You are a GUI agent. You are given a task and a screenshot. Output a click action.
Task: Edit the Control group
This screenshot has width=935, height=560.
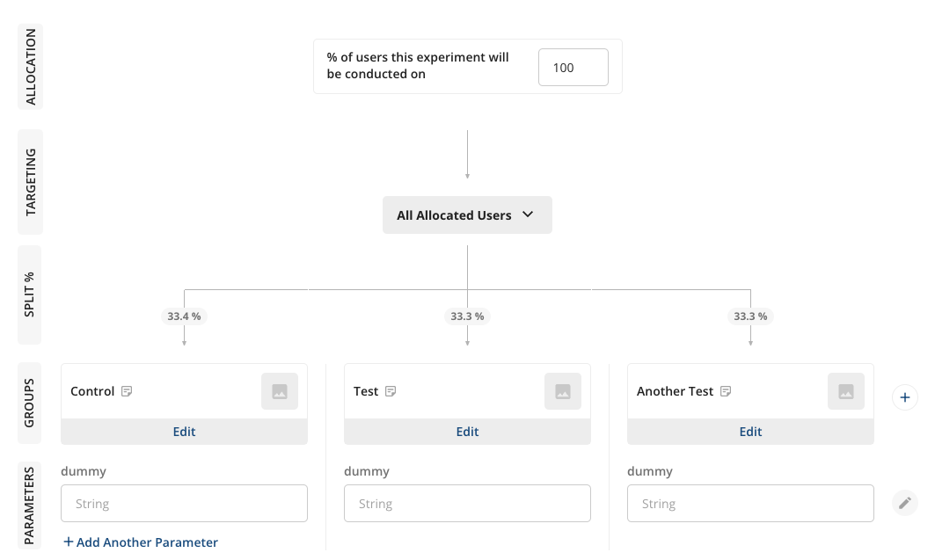(x=184, y=432)
